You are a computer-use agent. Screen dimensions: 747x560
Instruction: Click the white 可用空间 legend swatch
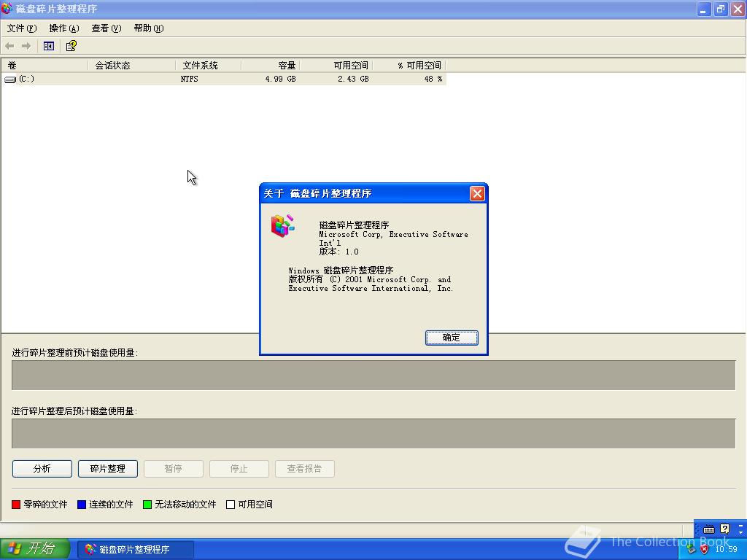point(231,505)
